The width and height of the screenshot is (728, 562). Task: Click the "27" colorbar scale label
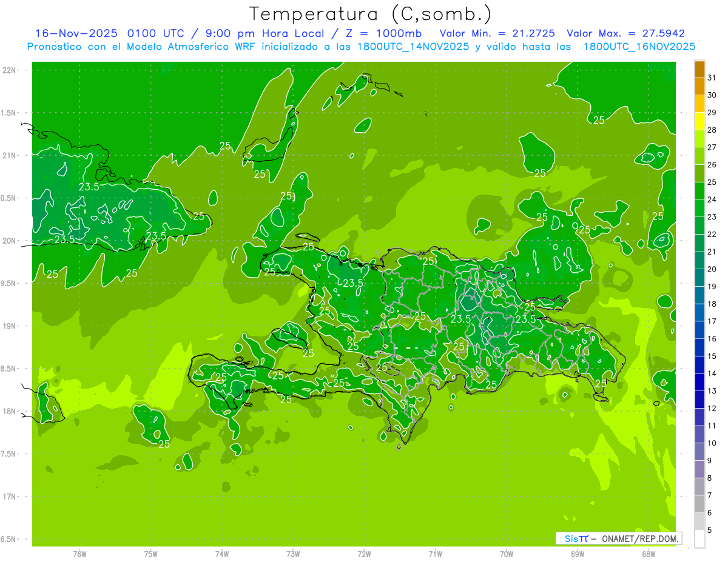712,147
